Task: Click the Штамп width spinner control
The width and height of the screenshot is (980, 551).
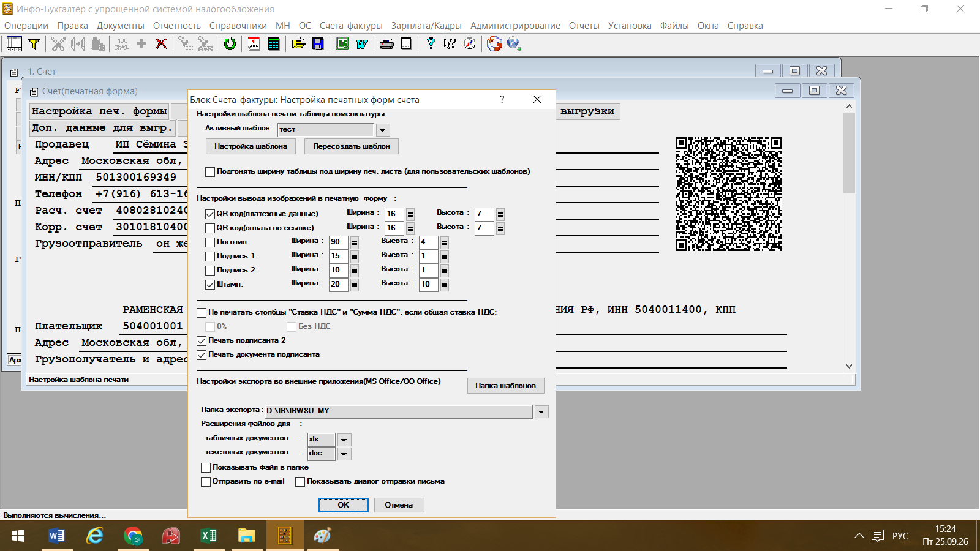Action: 355,285
